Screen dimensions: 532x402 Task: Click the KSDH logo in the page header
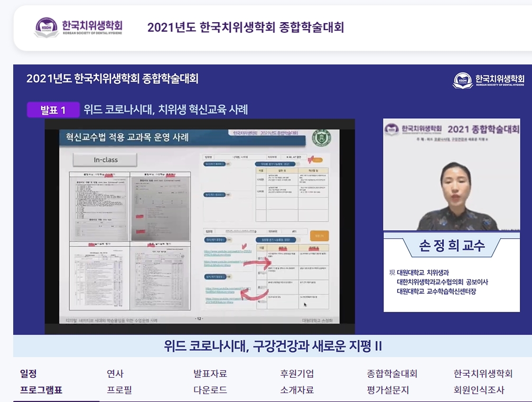pos(78,27)
